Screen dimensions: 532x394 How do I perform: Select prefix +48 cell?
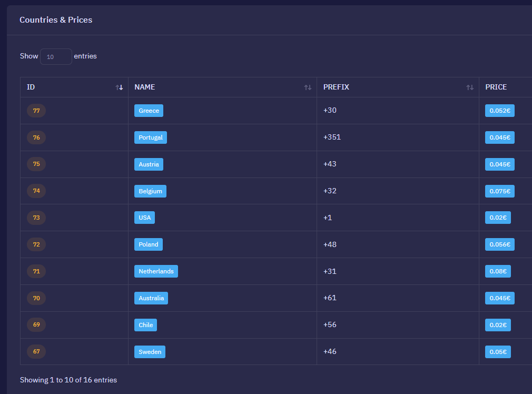(398, 244)
